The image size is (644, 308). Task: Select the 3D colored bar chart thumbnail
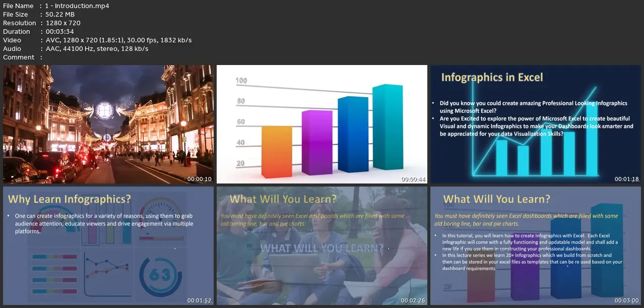[322, 124]
